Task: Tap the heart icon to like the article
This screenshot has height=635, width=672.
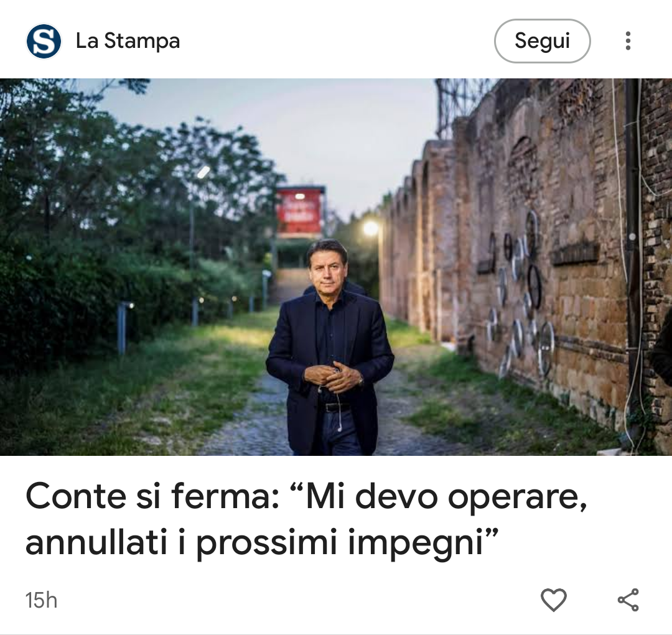Action: 554,600
